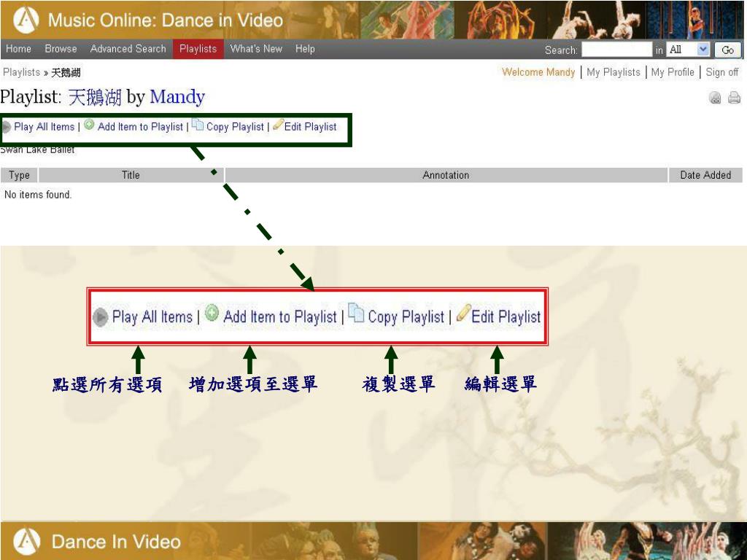Click the small green plus icon before Add Item to Playlist
The image size is (747, 560).
(x=89, y=125)
